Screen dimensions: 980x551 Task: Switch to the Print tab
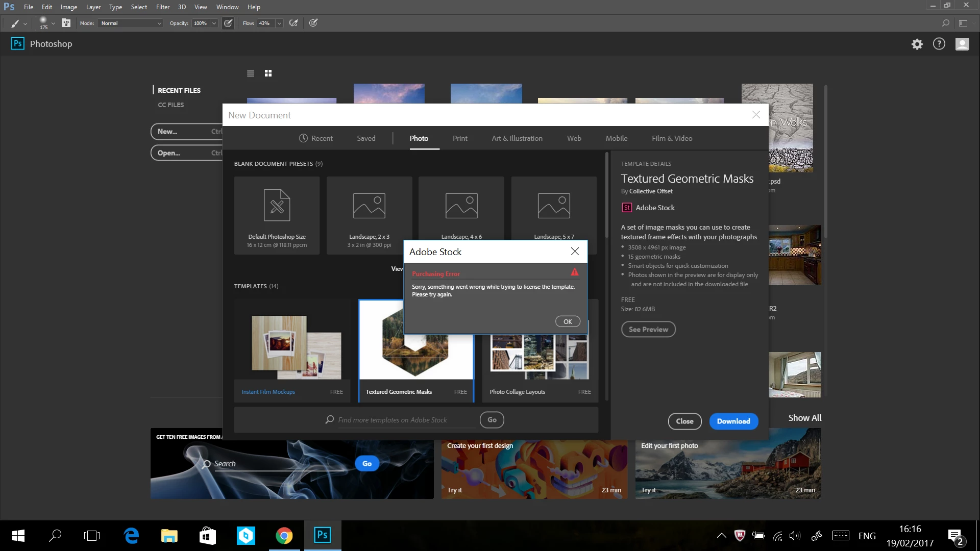click(x=459, y=138)
